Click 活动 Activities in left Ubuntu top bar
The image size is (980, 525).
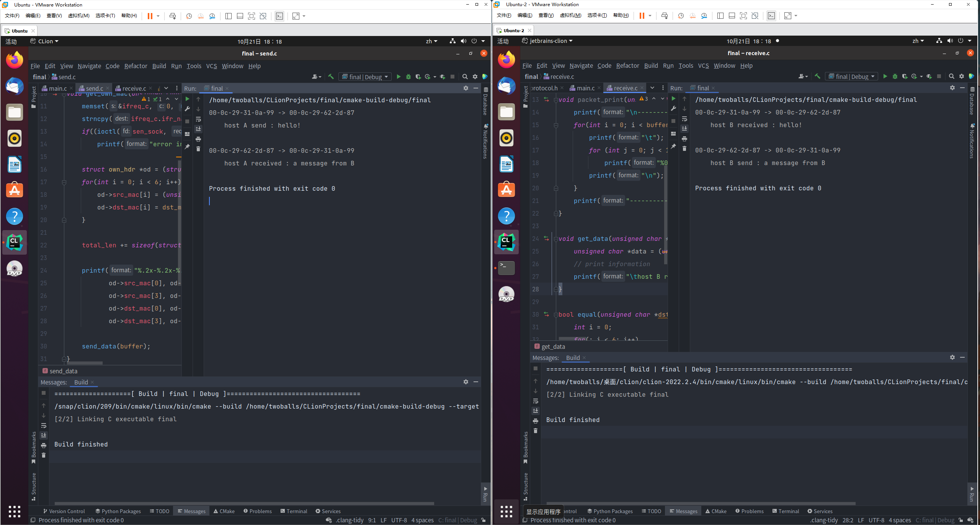[11, 41]
